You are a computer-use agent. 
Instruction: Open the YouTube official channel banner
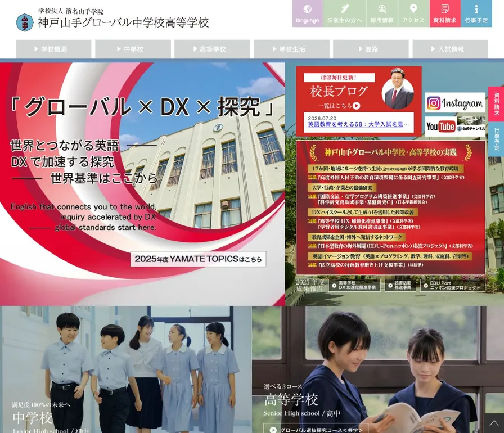click(455, 127)
